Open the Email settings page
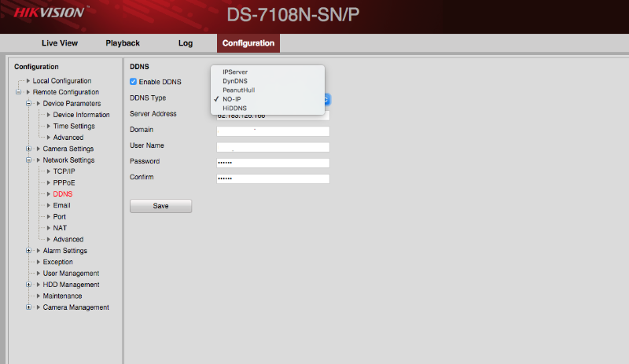629x364 pixels. (61, 205)
